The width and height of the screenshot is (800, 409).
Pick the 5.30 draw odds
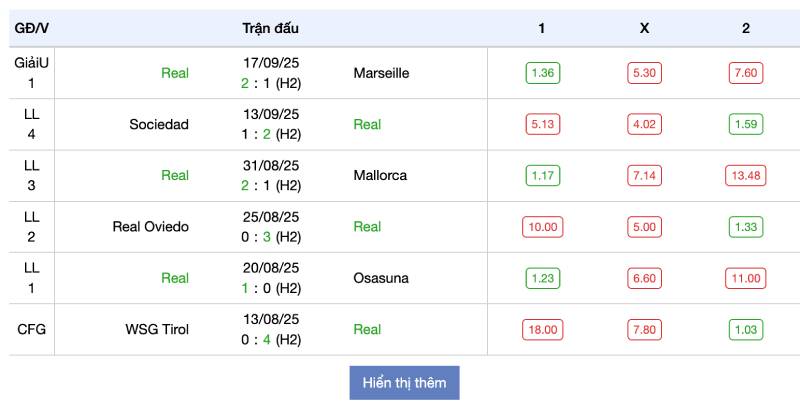coord(644,73)
